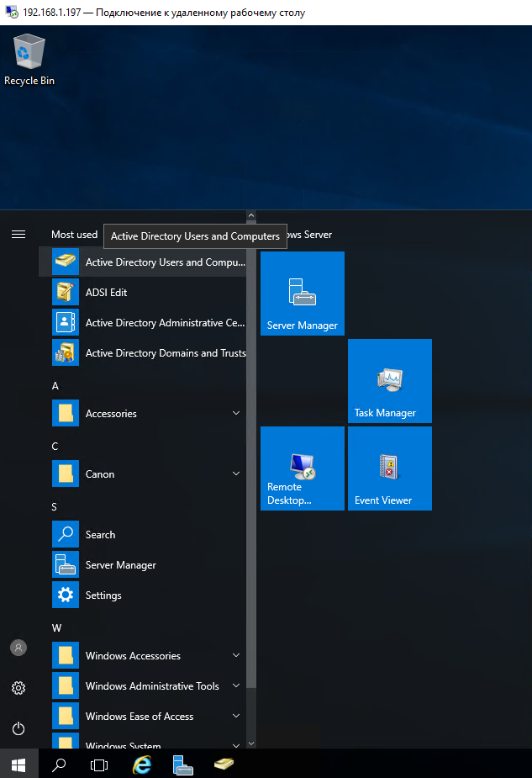Open the Event Viewer tile
Screen dimensions: 532x778
390,468
